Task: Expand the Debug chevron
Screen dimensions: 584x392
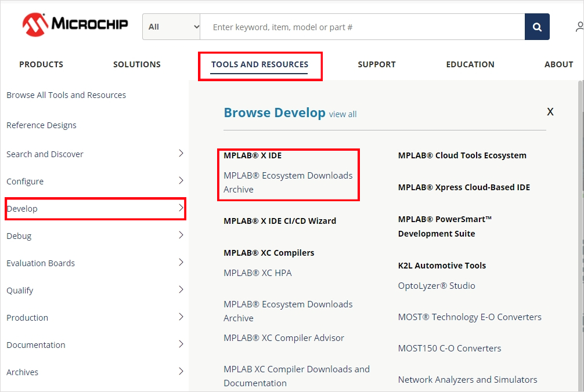Action: [x=181, y=235]
